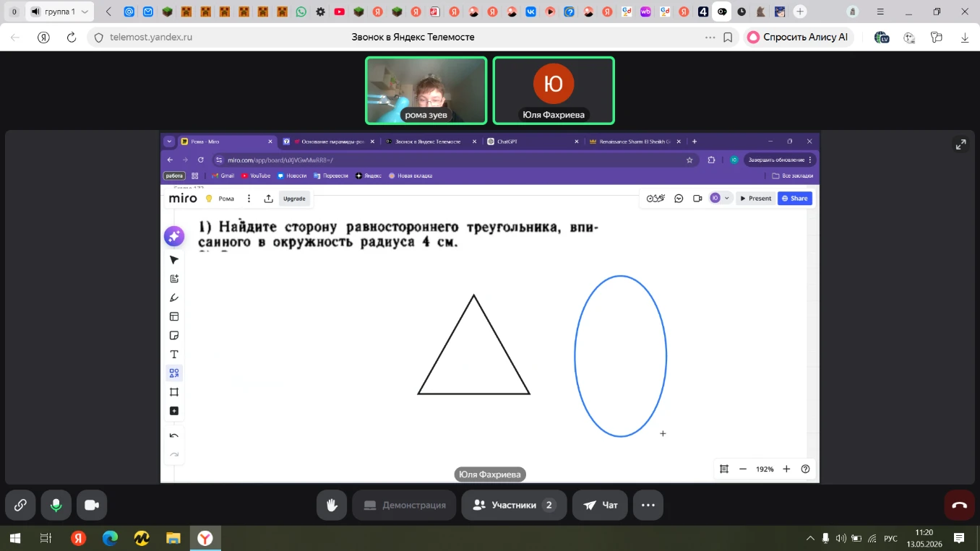Screen dimensions: 980x551
Task: Select the рома зуев video tile
Action: pos(426,90)
